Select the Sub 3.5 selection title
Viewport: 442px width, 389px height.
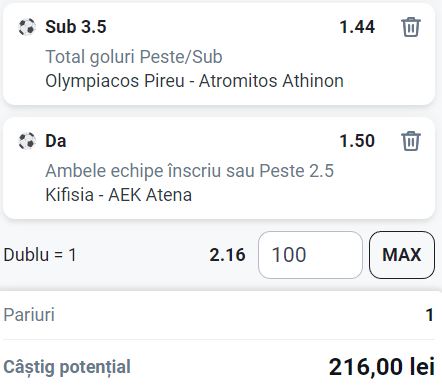pos(76,27)
